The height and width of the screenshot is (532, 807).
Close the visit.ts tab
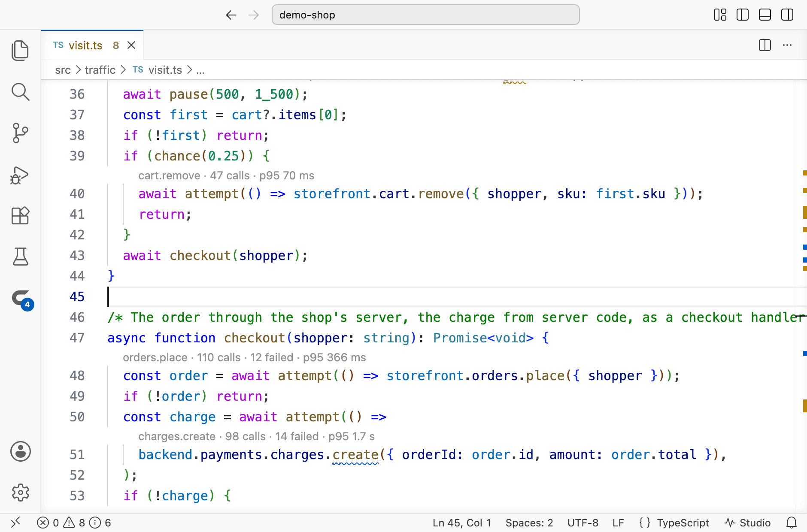click(x=131, y=45)
